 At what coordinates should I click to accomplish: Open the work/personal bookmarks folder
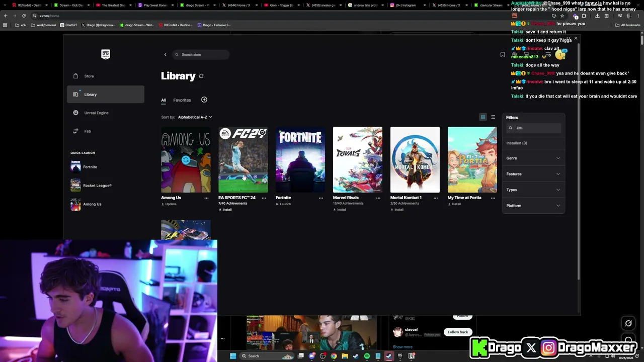click(44, 25)
